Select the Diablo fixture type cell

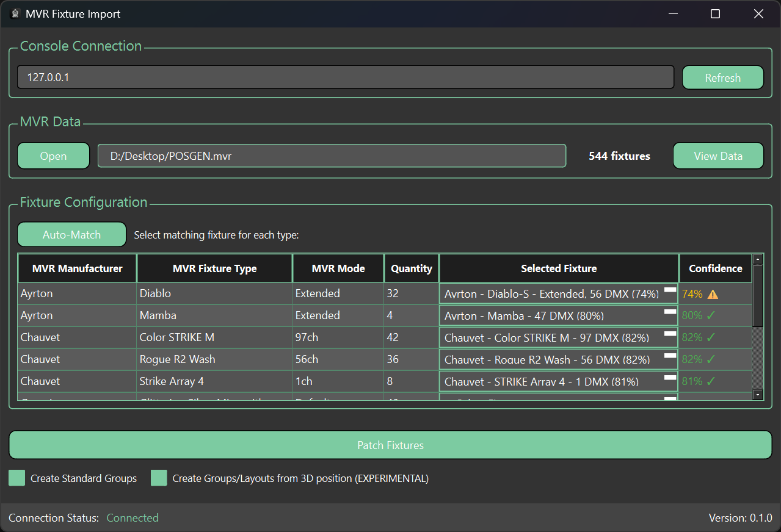pyautogui.click(x=215, y=293)
